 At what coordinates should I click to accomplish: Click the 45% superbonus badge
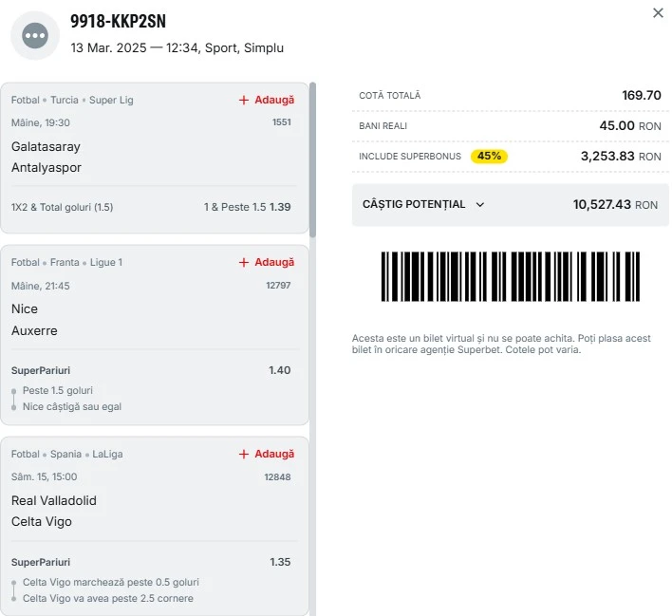coord(489,156)
